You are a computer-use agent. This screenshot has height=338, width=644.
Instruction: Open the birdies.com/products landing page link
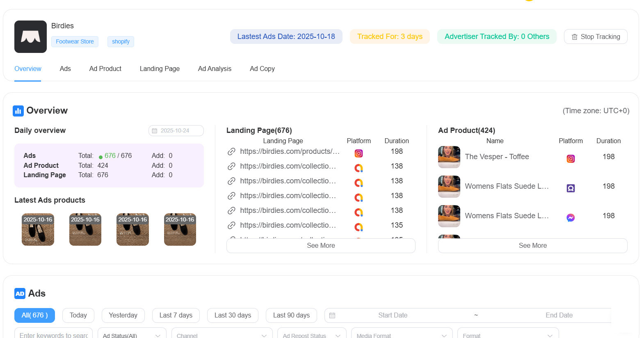tap(290, 151)
